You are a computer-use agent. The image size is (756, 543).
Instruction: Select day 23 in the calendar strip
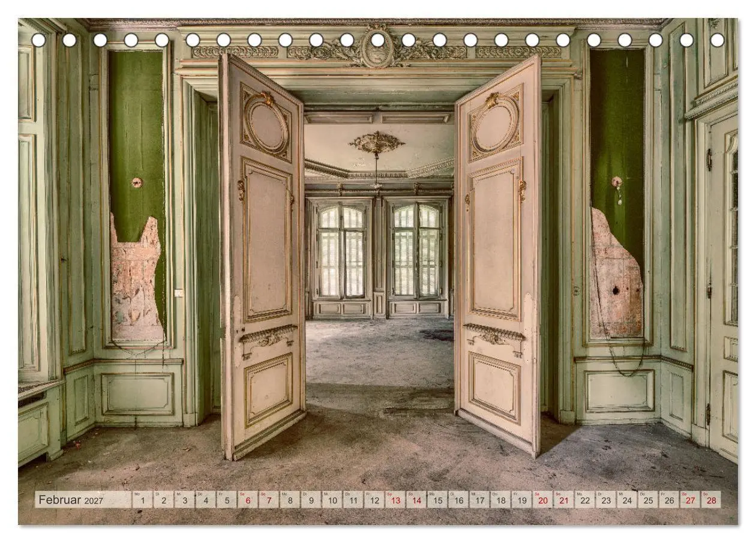[x=605, y=500]
